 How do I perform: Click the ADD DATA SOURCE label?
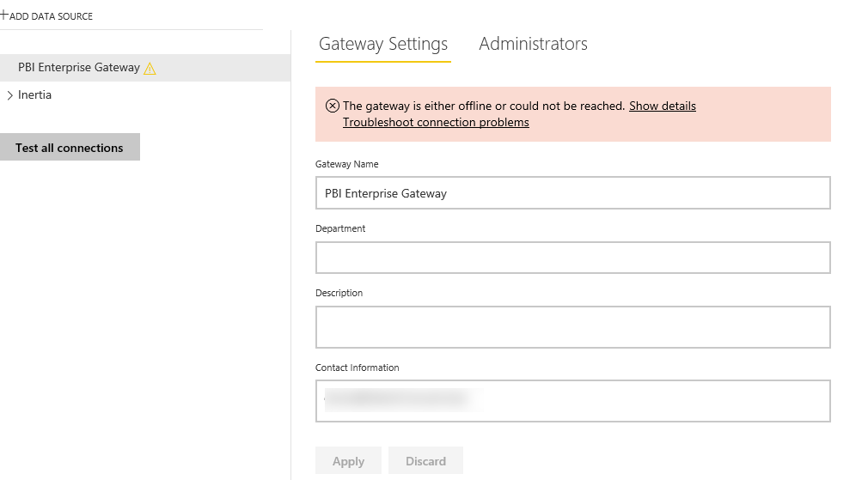click(x=51, y=16)
